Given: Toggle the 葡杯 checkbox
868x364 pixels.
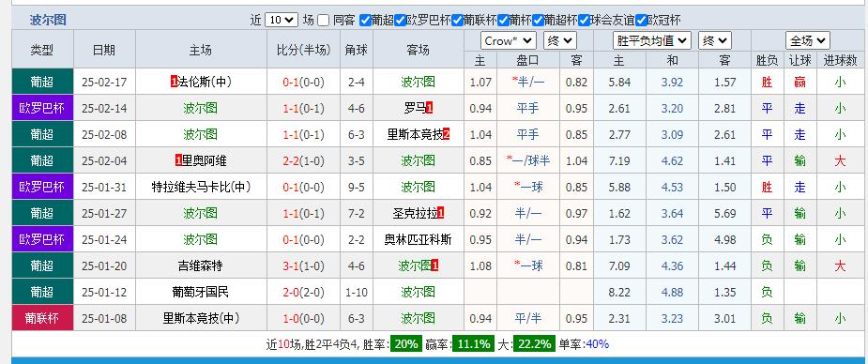Looking at the screenshot, I should coord(503,21).
